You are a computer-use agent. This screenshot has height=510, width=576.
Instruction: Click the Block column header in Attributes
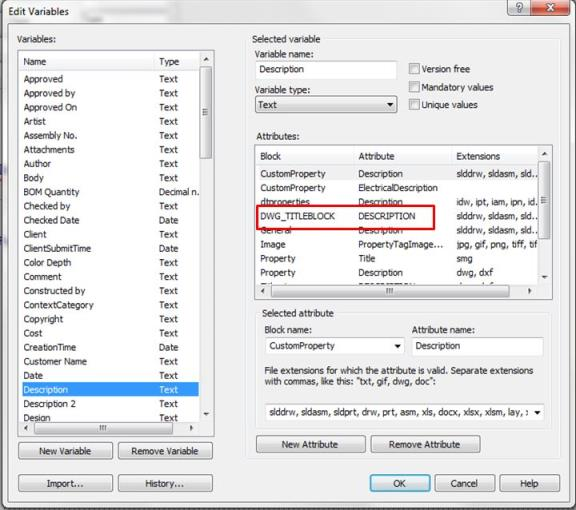[305, 156]
